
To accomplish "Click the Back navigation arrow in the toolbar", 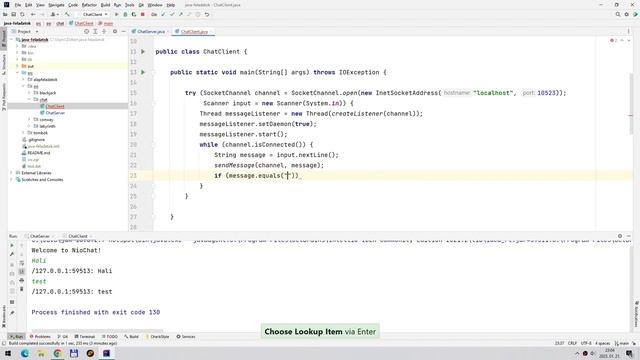I will 33,14.
